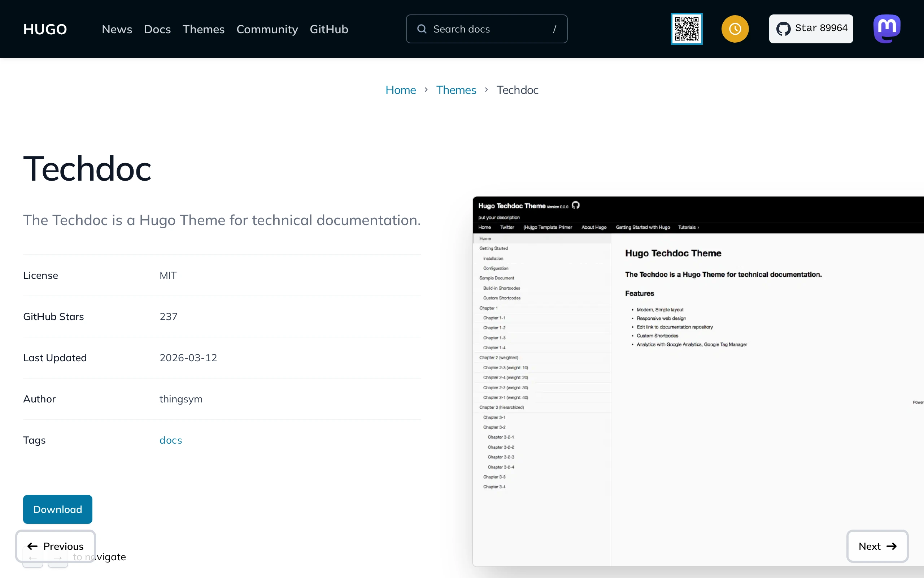Open the docs tag link

171,440
